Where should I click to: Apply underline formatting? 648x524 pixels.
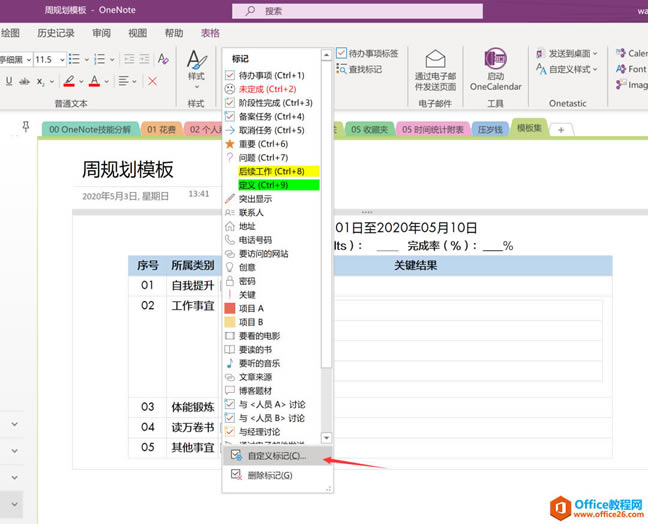pyautogui.click(x=9, y=81)
